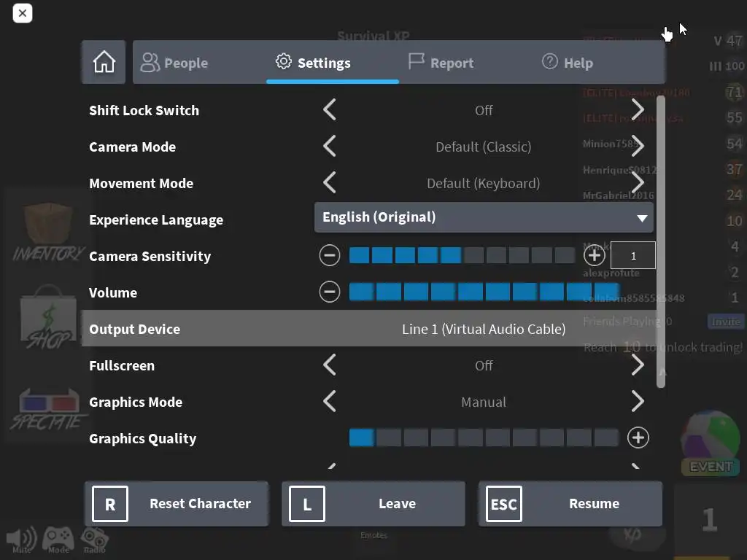Open the Home tab icon
The width and height of the screenshot is (747, 560).
(x=104, y=63)
